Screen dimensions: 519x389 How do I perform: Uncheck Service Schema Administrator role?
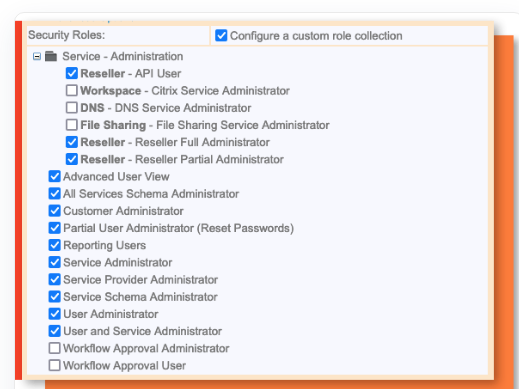54,296
